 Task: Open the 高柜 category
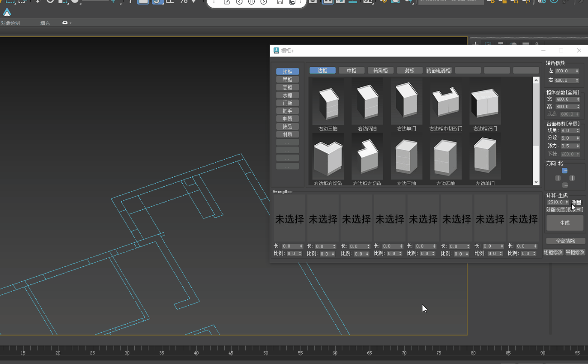tap(287, 87)
